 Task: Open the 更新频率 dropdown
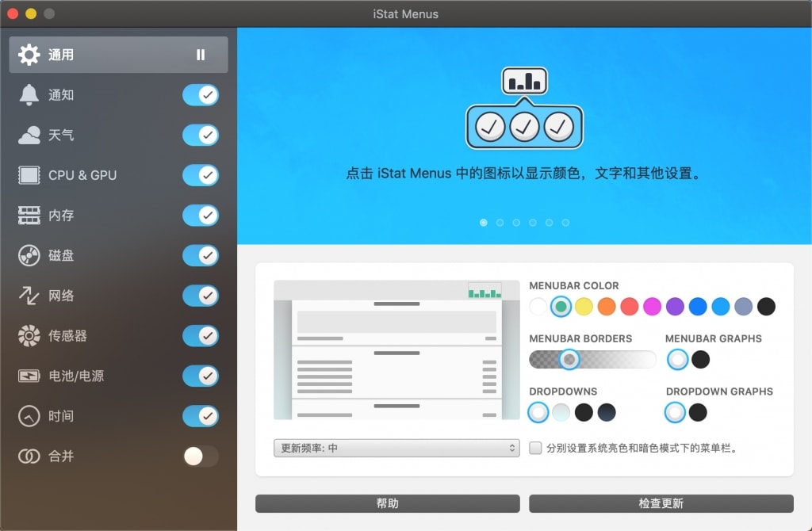(396, 448)
